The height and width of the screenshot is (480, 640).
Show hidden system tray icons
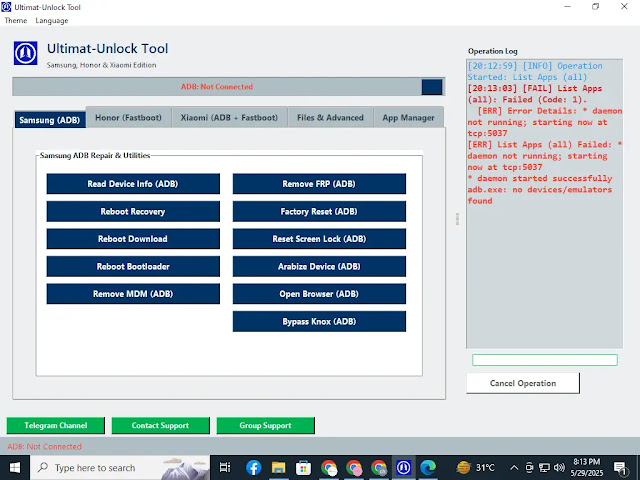[x=514, y=468]
